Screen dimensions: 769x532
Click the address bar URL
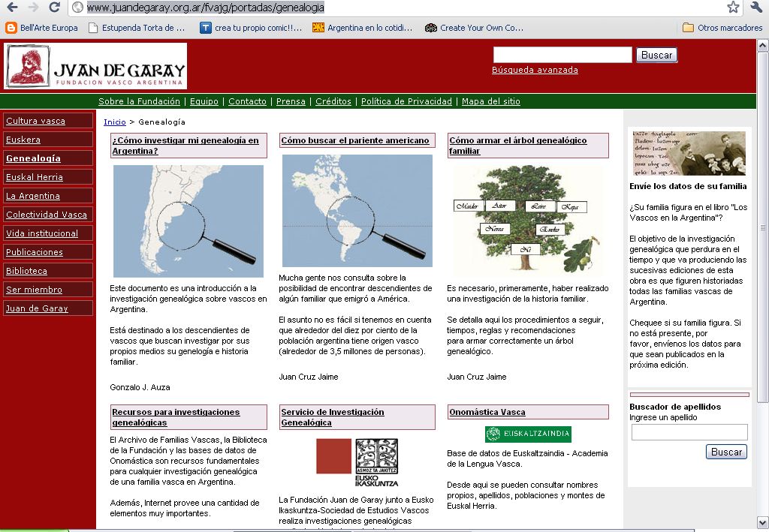206,8
